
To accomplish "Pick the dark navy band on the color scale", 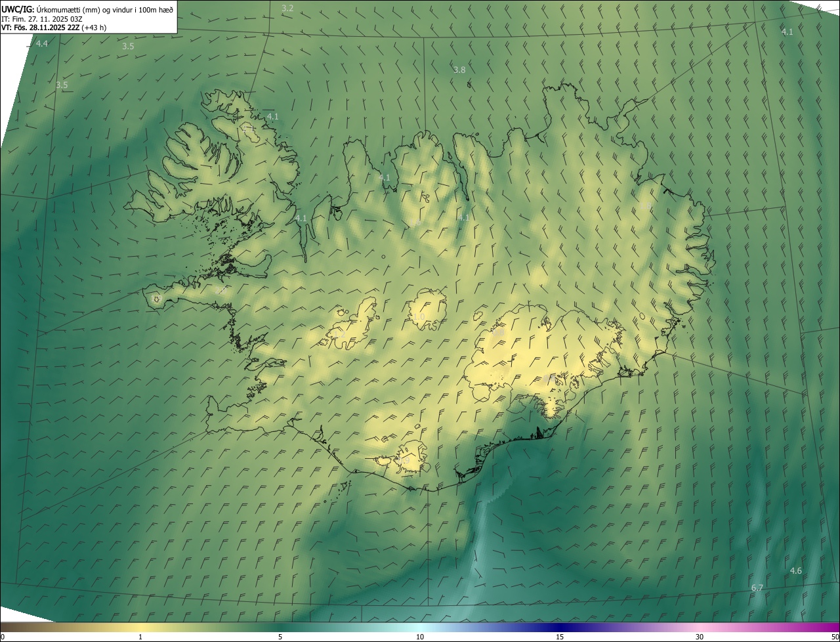I will 560,627.
